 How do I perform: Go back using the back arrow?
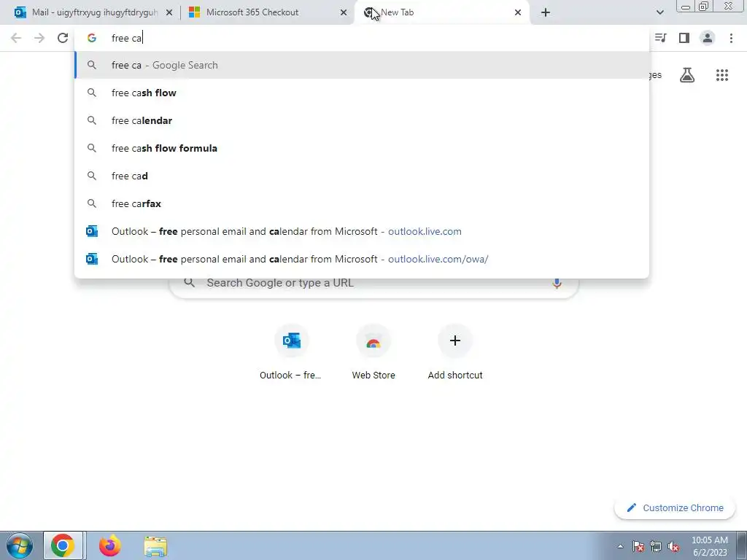pyautogui.click(x=16, y=38)
